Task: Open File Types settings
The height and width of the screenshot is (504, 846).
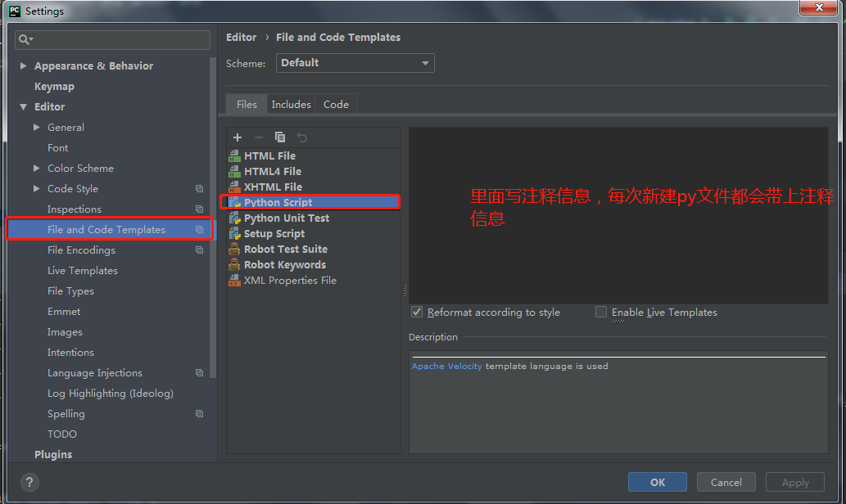Action: click(70, 291)
